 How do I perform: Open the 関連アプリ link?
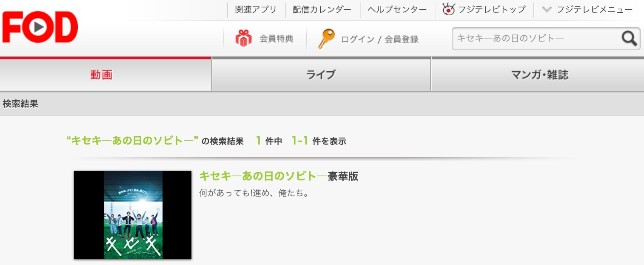[256, 9]
